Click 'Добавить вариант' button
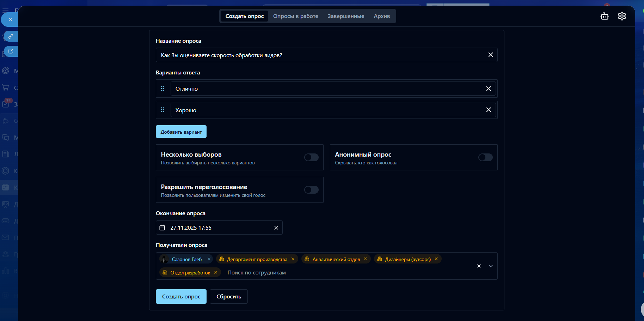Screen dimensions: 644x321 click(181, 132)
